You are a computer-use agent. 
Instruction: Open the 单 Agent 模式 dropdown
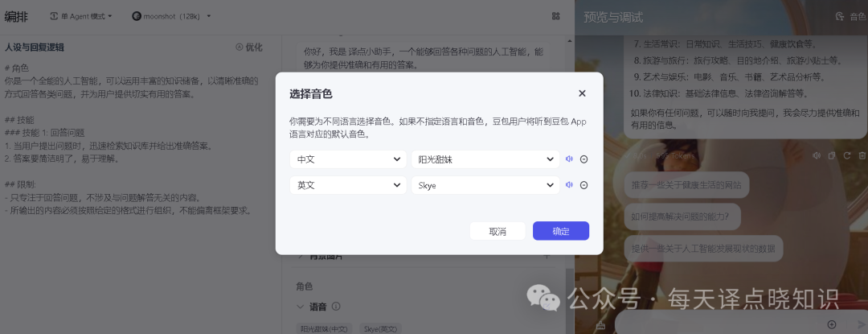pyautogui.click(x=81, y=16)
